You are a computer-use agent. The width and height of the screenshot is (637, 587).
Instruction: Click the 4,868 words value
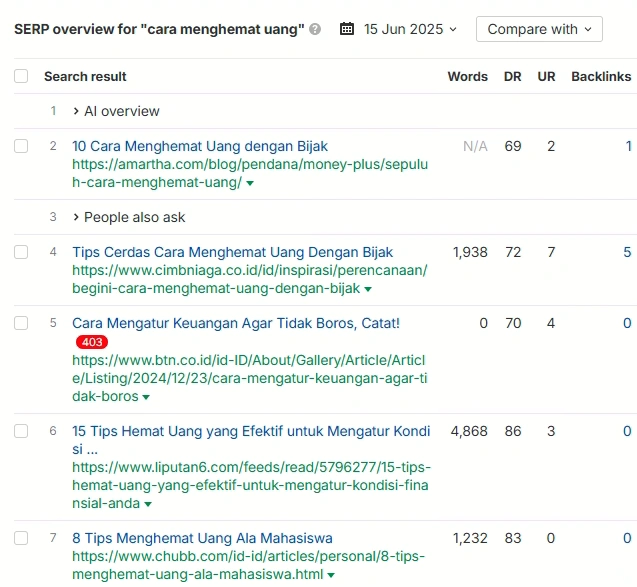click(469, 431)
